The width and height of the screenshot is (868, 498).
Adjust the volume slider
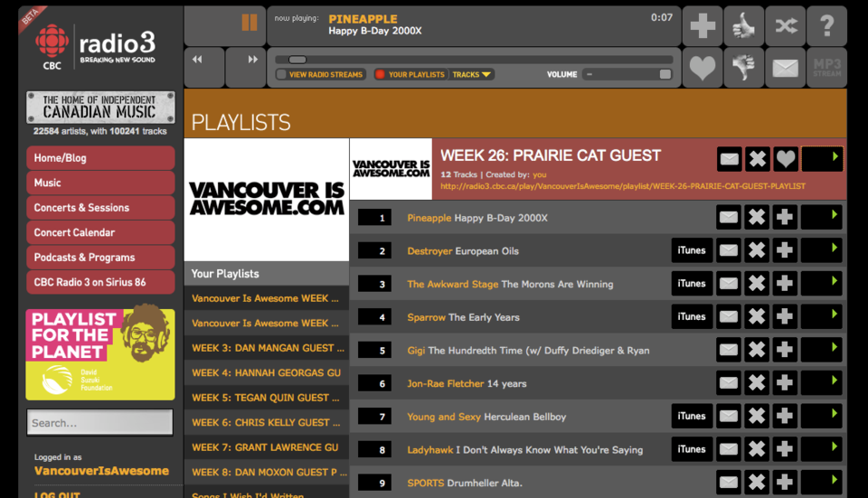point(627,74)
